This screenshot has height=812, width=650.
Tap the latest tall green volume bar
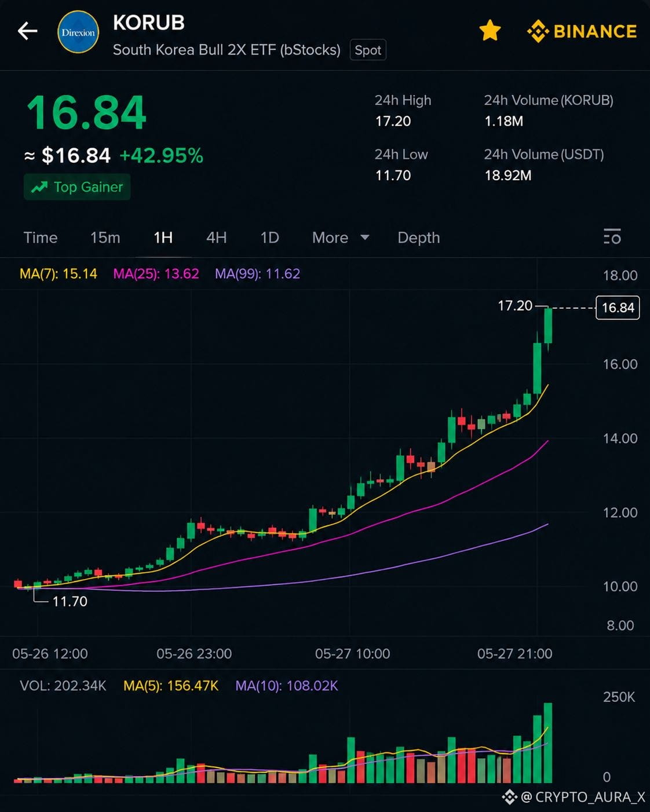click(547, 743)
